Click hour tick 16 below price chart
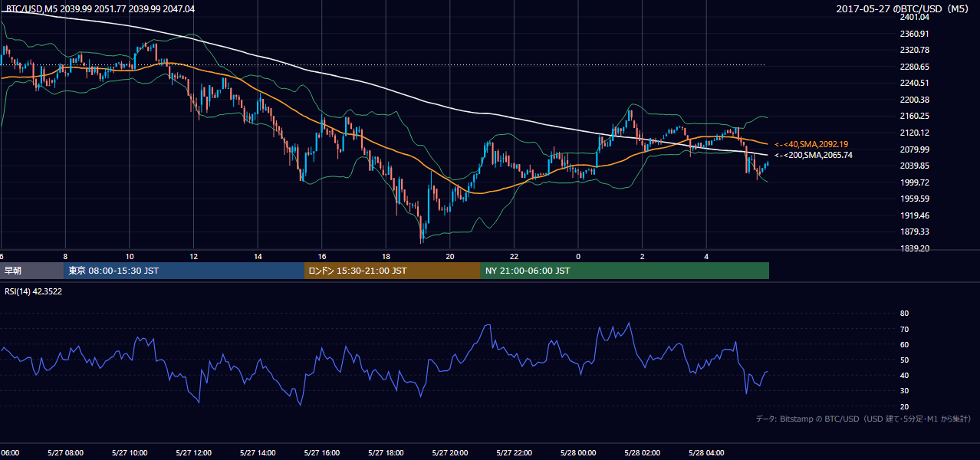980x460 pixels. pos(321,256)
